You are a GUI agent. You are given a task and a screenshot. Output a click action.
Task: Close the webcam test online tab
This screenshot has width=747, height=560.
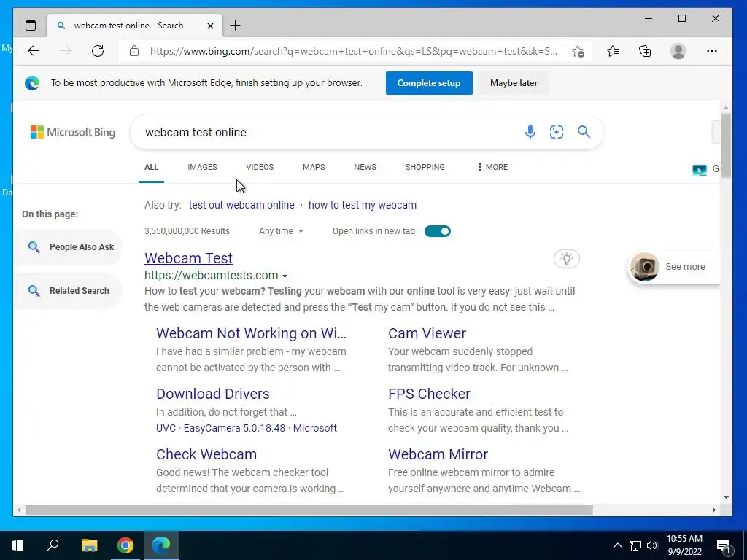click(210, 26)
